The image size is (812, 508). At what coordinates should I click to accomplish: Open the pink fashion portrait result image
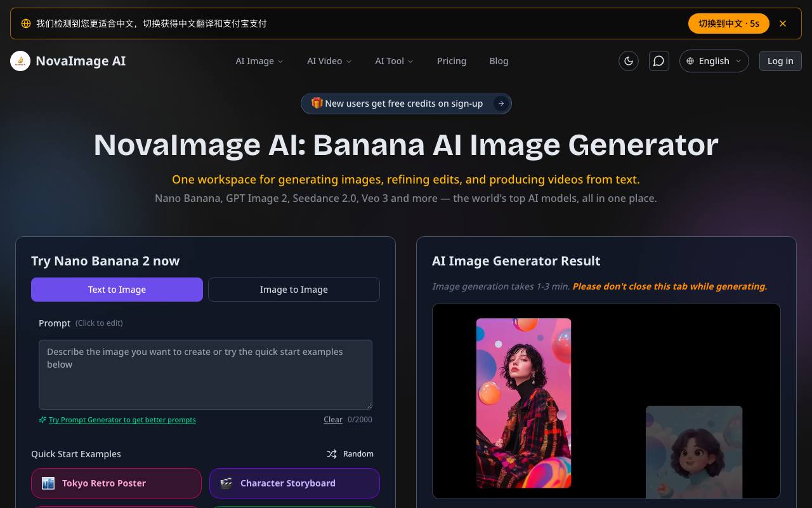click(x=524, y=403)
